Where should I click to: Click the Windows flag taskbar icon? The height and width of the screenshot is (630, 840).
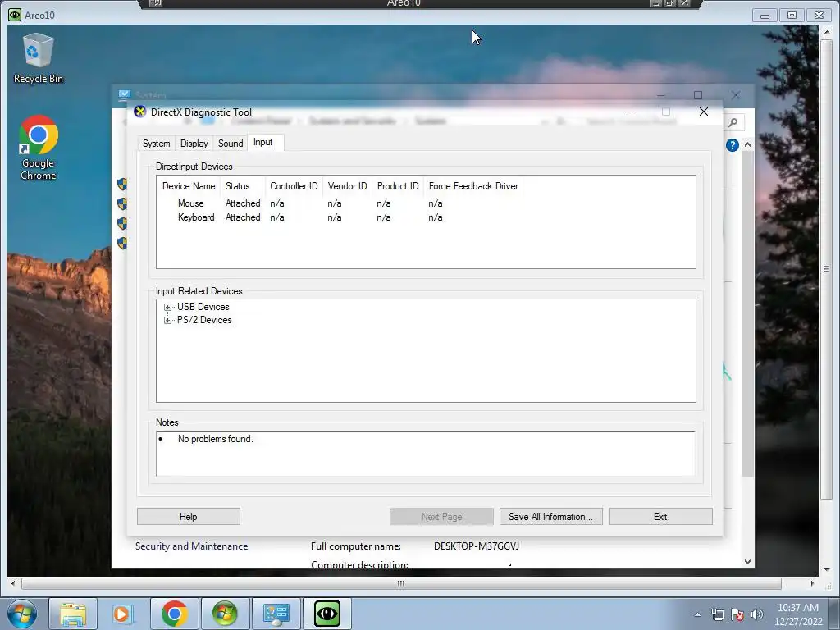pos(225,614)
